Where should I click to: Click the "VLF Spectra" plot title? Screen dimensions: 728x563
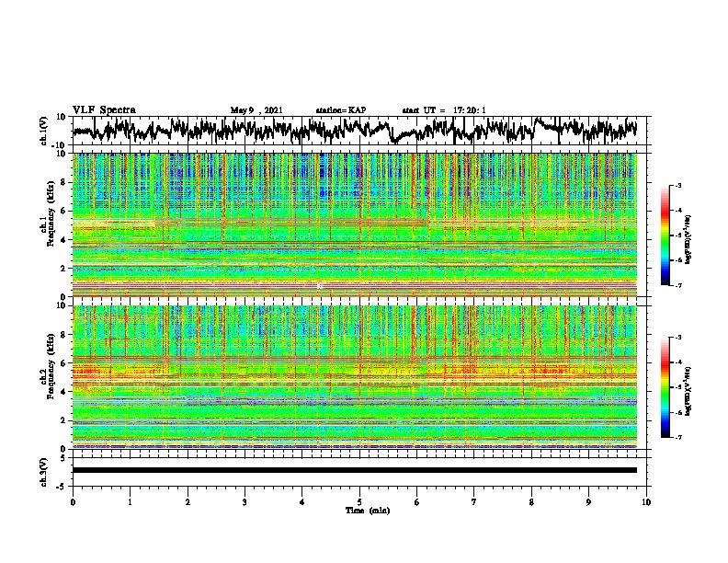104,110
